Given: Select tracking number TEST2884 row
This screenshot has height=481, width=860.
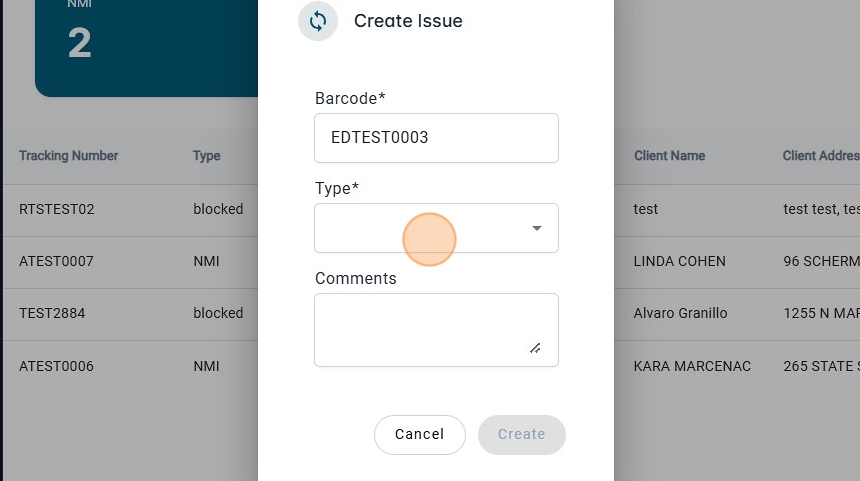Looking at the screenshot, I should (x=52, y=313).
